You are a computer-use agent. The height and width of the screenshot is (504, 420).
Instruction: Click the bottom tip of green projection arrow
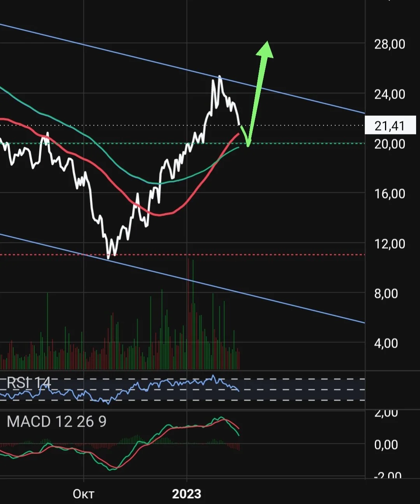pos(248,145)
